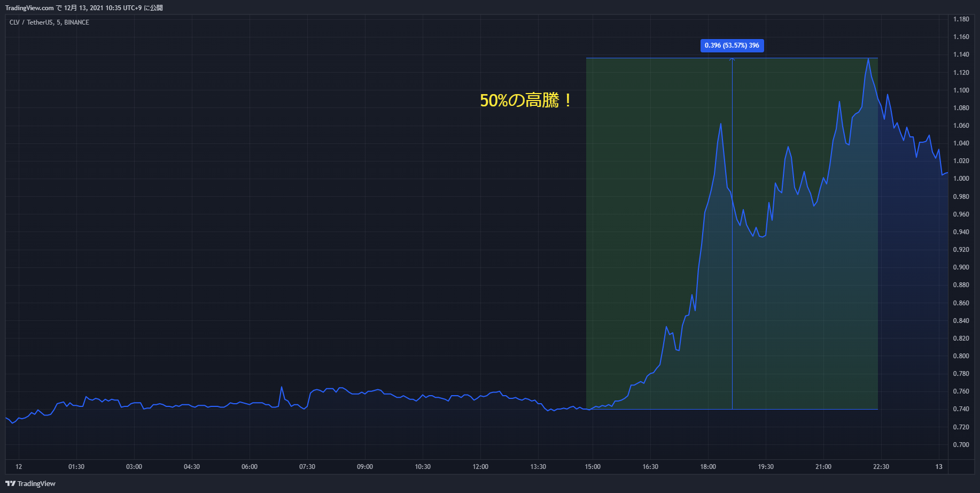Click the 0.980 price axis label
The image size is (980, 493).
point(961,197)
